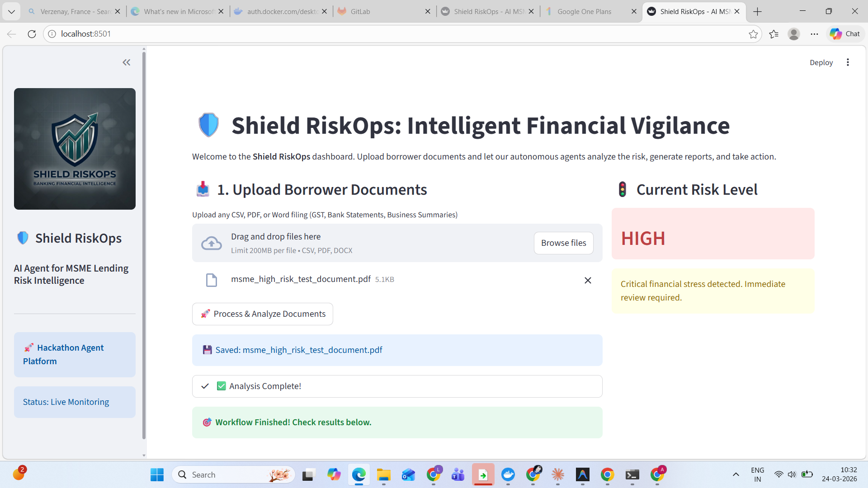Click the cloud upload icon
This screenshot has height=488, width=868.
211,243
